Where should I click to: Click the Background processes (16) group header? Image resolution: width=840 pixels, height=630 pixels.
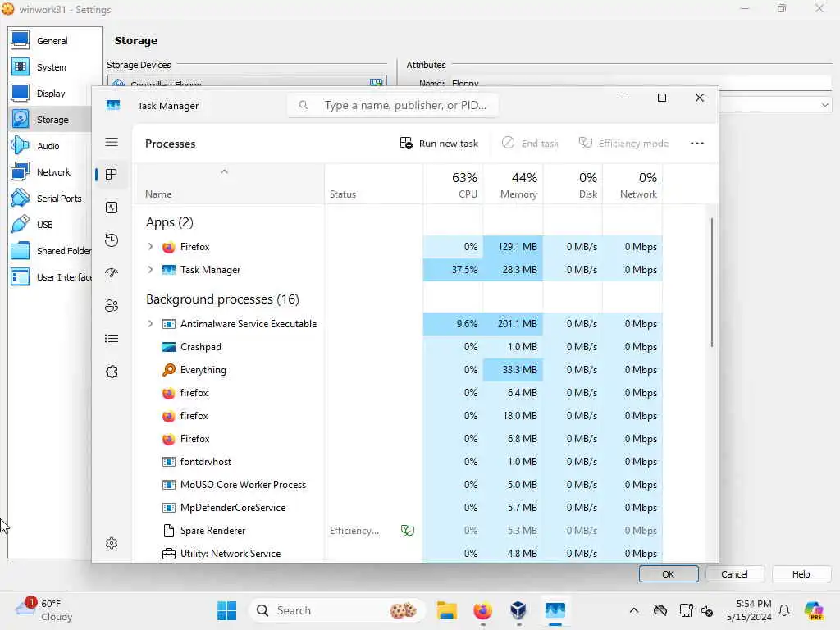click(222, 299)
